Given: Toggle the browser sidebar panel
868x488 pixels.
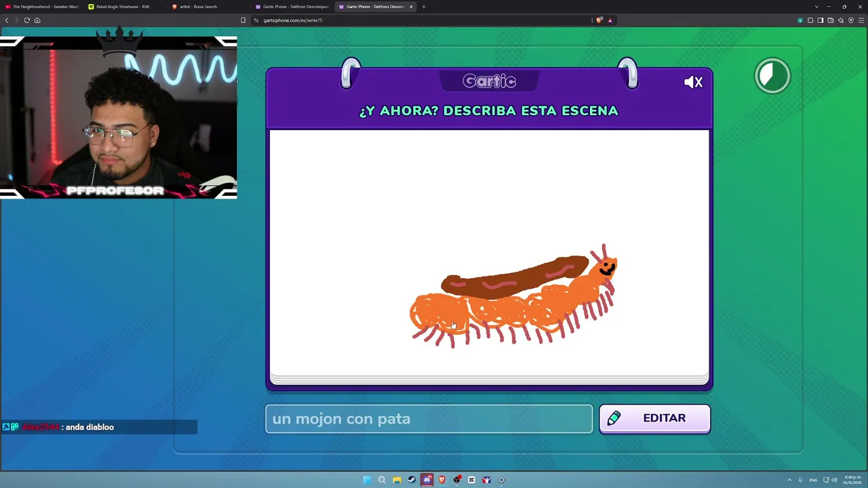Looking at the screenshot, I should pyautogui.click(x=821, y=20).
